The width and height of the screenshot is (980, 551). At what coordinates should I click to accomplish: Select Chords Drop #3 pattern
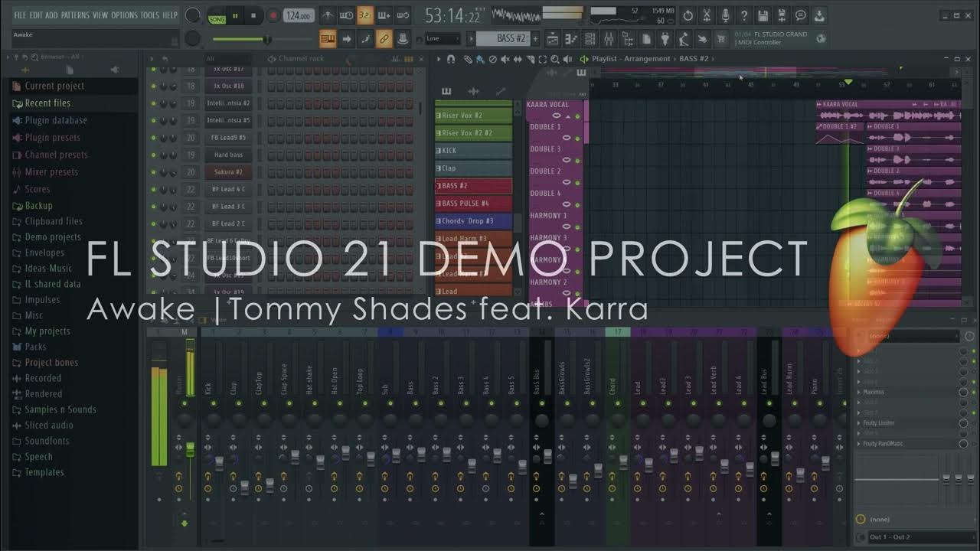click(473, 221)
